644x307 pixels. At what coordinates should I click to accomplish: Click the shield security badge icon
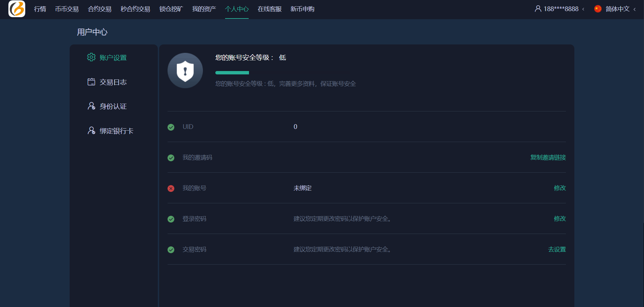click(x=185, y=71)
